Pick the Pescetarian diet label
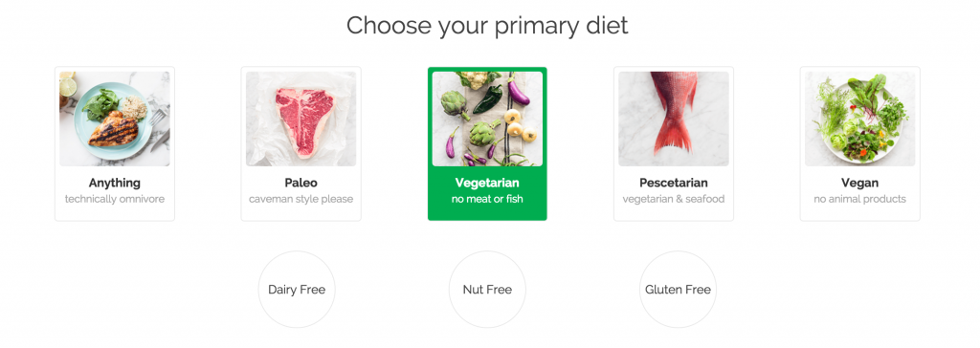Image resolution: width=980 pixels, height=348 pixels. coord(674,183)
